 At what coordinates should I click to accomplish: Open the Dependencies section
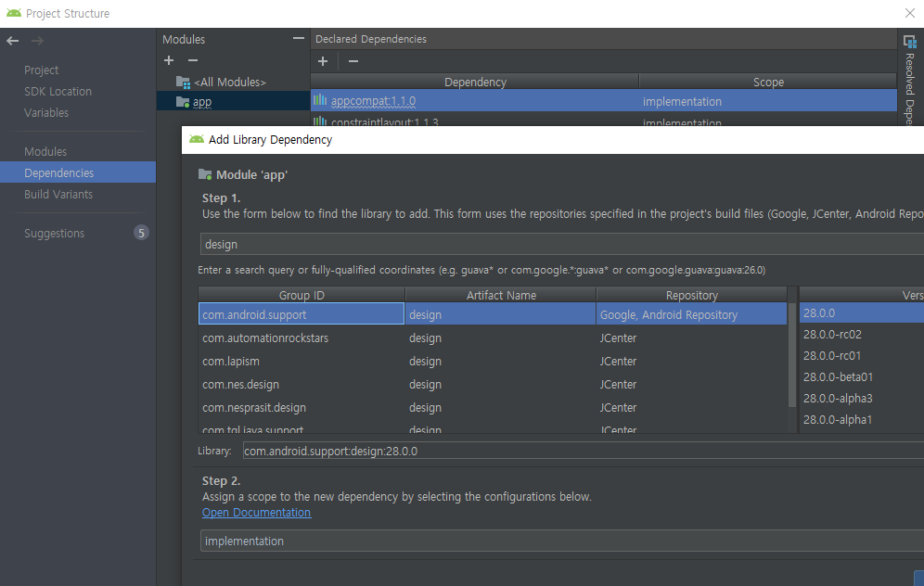pos(78,172)
